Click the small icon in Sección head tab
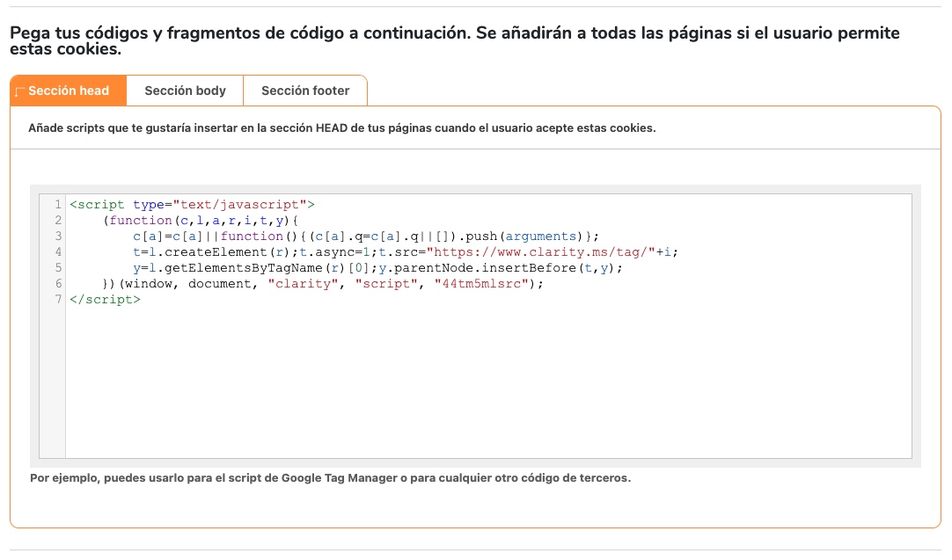The height and width of the screenshot is (560, 952). [x=19, y=91]
